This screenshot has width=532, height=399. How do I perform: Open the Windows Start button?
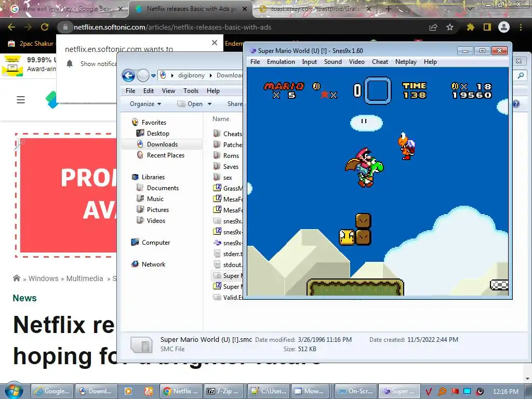tap(14, 391)
